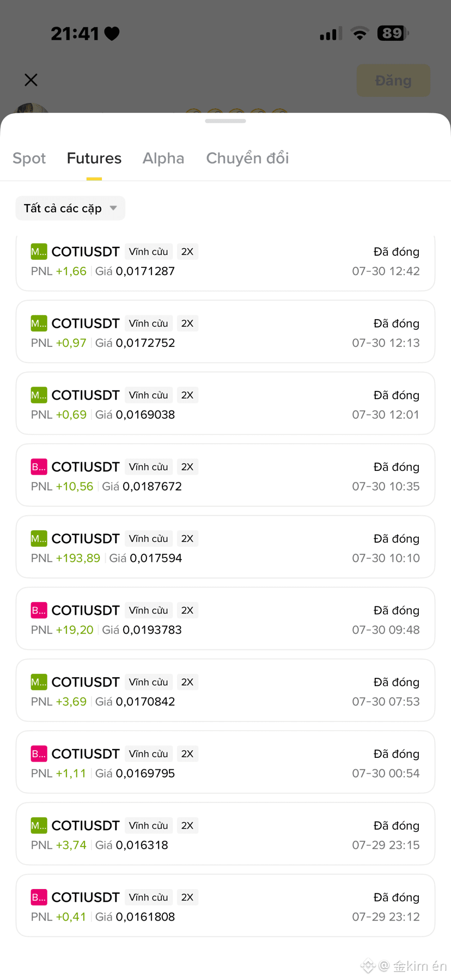This screenshot has height=980, width=451.
Task: Select the COTIUSDT trade with PNL +193,89
Action: pyautogui.click(x=225, y=547)
